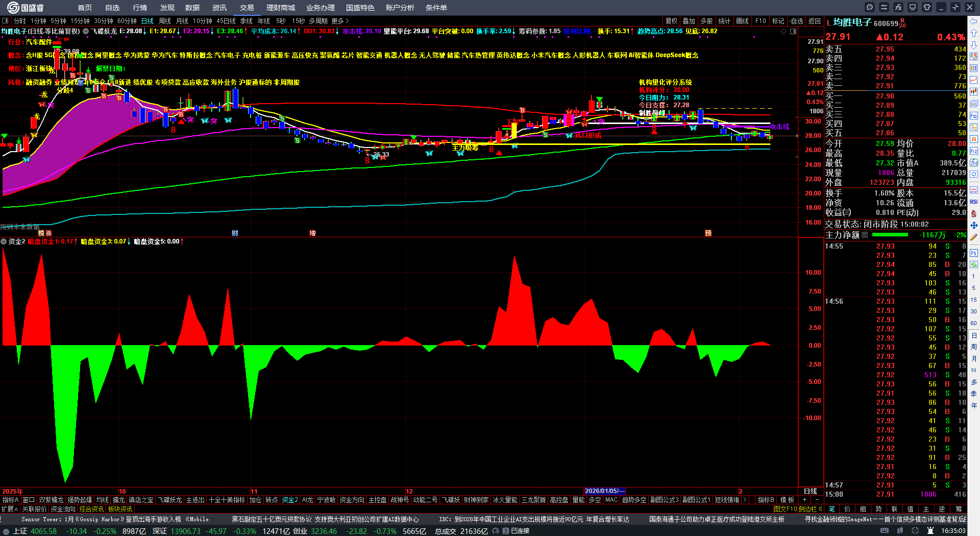Open the 指标B indicator group dropdown

(x=766, y=500)
